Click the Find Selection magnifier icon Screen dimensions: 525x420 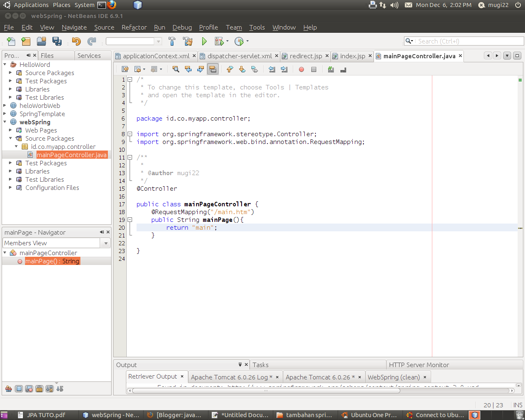[x=176, y=69]
